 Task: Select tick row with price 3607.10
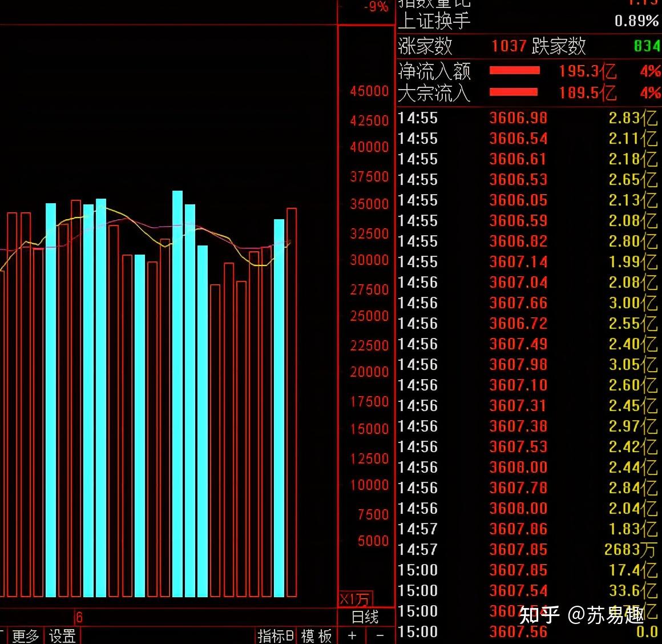tap(528, 385)
